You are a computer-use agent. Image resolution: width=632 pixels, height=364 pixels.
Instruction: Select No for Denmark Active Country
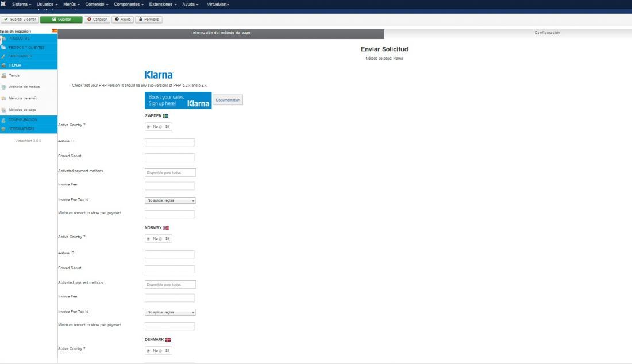(148, 351)
